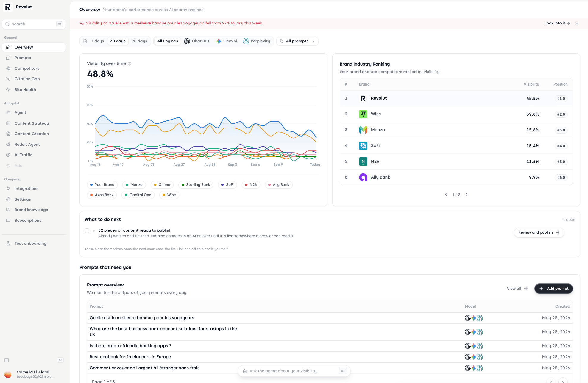The width and height of the screenshot is (588, 383).
Task: Click the Ally Bank logo in ranking table
Action: (363, 177)
